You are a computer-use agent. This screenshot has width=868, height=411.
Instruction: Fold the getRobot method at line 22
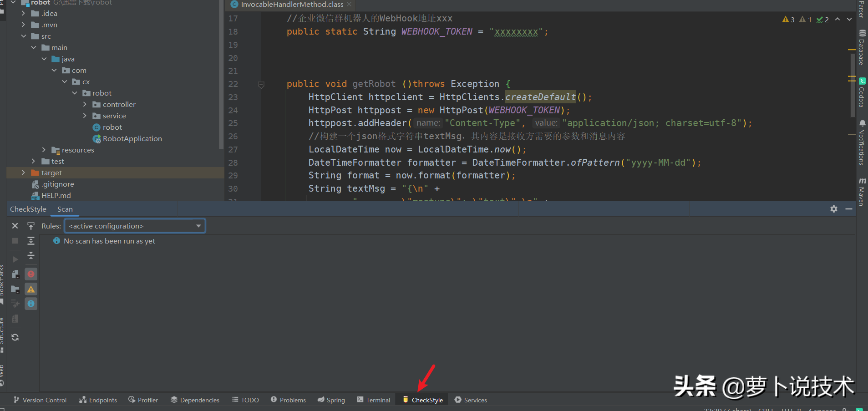tap(261, 84)
